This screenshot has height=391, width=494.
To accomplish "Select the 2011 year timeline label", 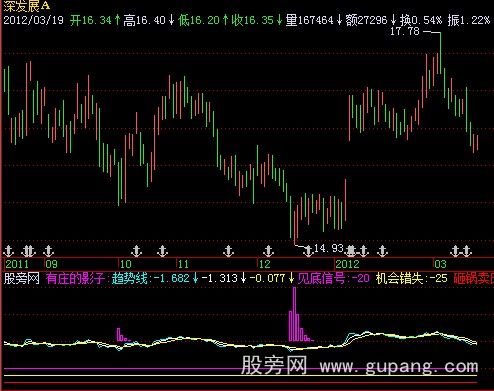I will click(x=17, y=264).
